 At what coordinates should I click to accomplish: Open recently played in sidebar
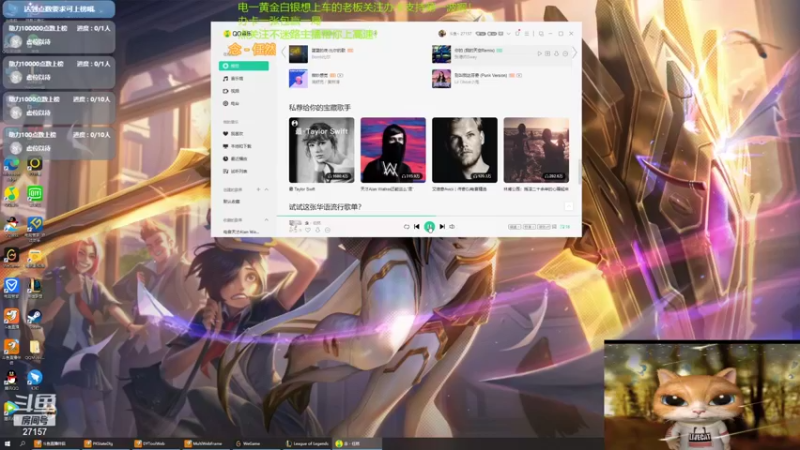click(235, 159)
